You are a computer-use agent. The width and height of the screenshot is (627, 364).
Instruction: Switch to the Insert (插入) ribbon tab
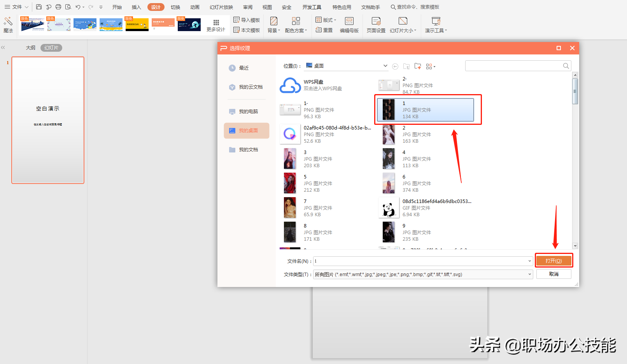[x=136, y=7]
